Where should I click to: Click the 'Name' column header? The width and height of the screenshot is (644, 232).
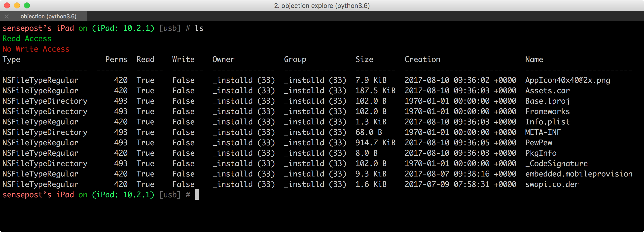pyautogui.click(x=534, y=59)
